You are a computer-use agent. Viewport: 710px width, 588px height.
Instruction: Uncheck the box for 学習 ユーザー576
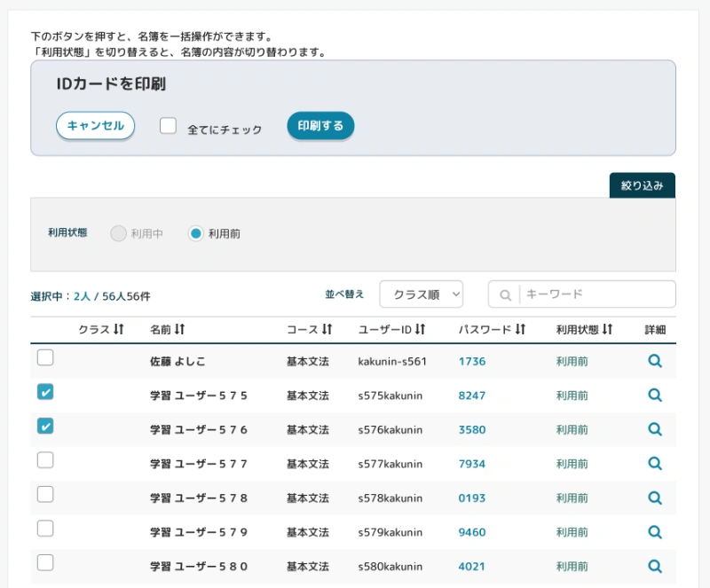[45, 426]
